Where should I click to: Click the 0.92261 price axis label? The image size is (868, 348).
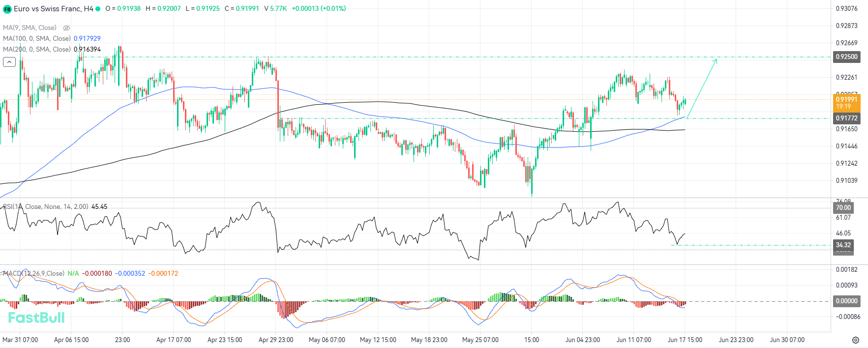pos(847,77)
